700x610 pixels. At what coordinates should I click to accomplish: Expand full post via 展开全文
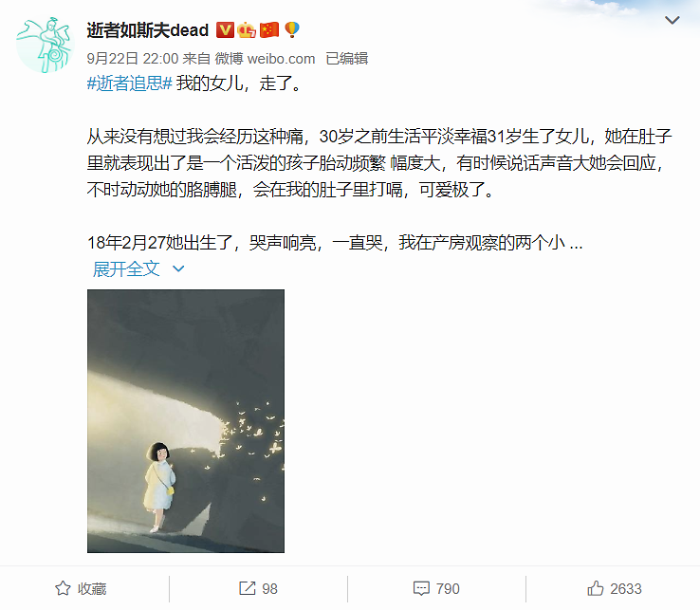(126, 268)
